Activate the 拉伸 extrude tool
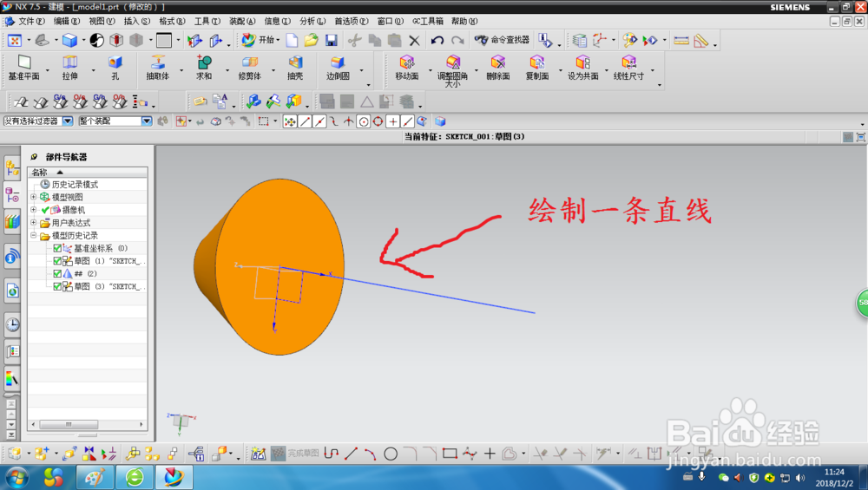Screen dimensions: 868x490 (69, 68)
